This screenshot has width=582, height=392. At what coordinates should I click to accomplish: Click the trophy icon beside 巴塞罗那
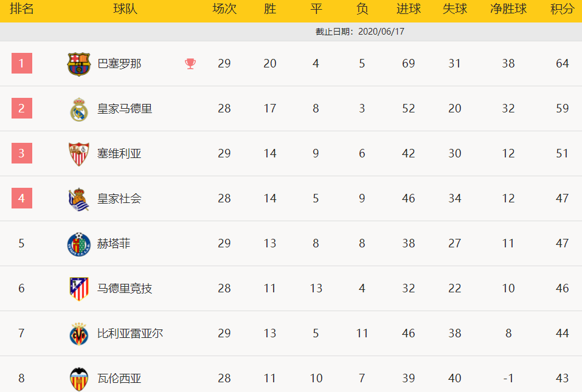click(190, 64)
